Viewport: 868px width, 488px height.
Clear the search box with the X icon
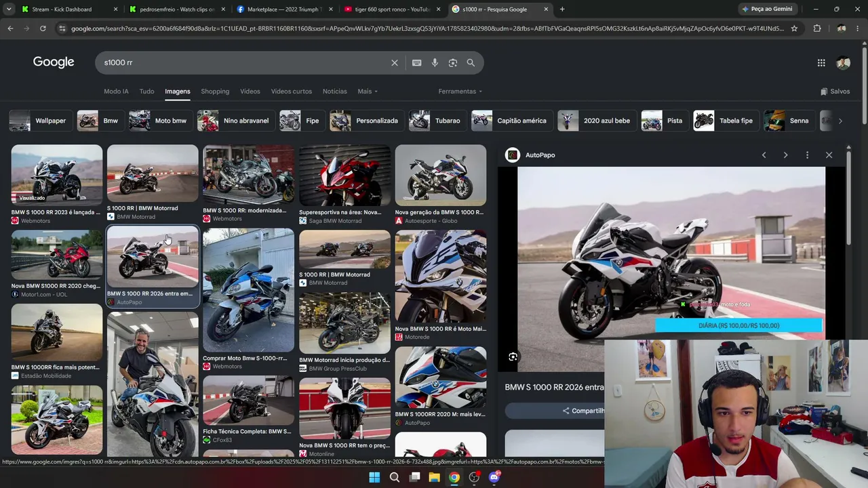tap(395, 62)
